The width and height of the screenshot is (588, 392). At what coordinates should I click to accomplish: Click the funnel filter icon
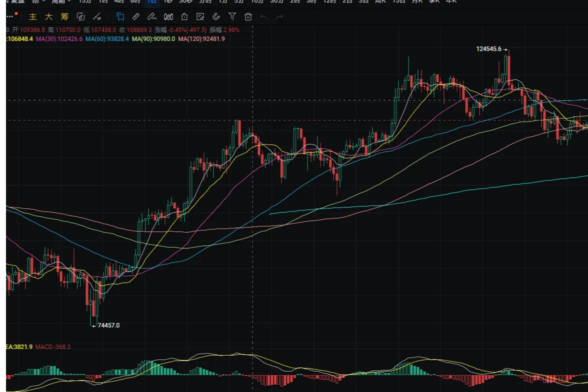click(232, 16)
